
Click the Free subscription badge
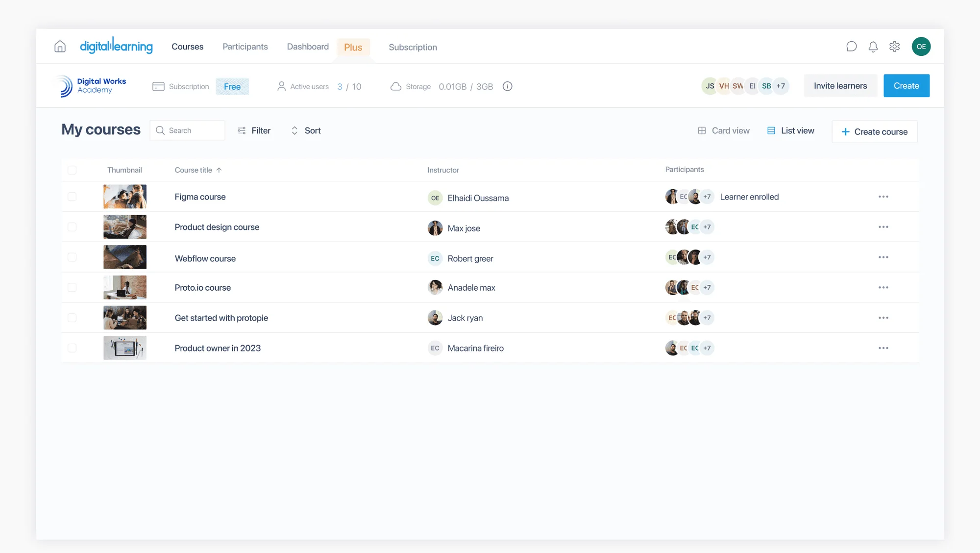click(x=232, y=87)
